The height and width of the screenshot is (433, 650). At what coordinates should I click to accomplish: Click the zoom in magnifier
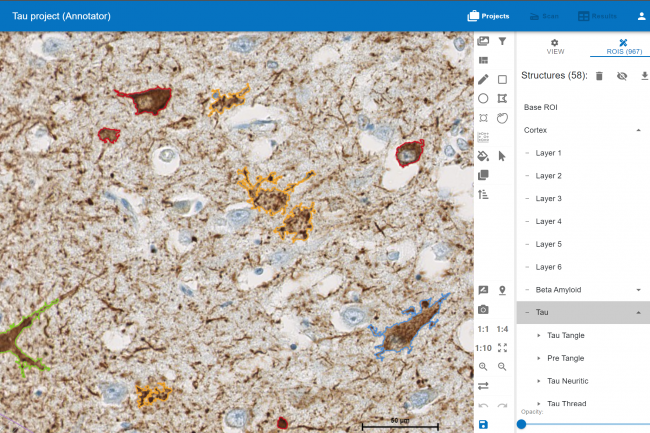tap(483, 367)
